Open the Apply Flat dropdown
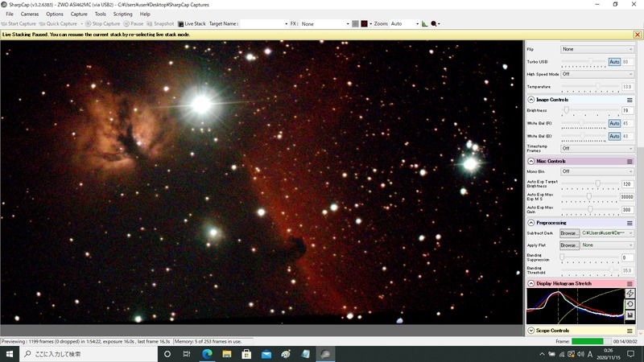Viewport: 644px width, 362px height. point(607,245)
